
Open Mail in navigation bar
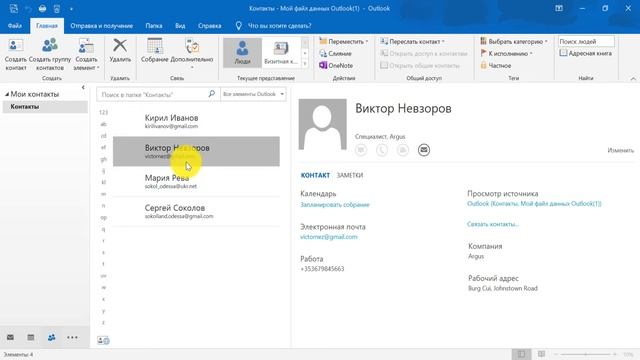[10, 338]
